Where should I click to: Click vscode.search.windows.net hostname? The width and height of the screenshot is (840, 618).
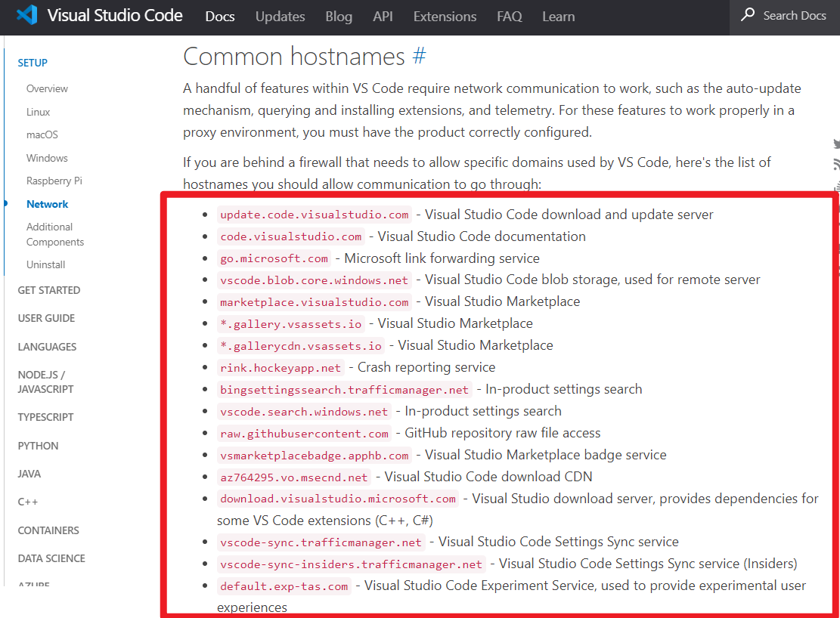[x=304, y=412]
